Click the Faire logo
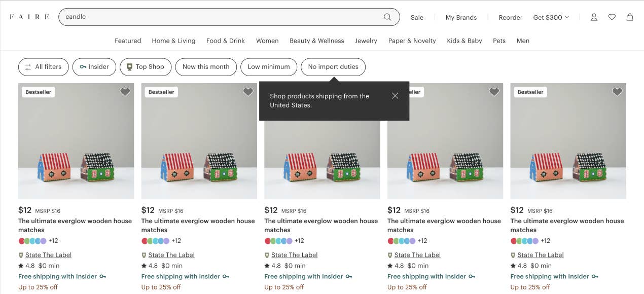This screenshot has width=644, height=294. pyautogui.click(x=29, y=17)
